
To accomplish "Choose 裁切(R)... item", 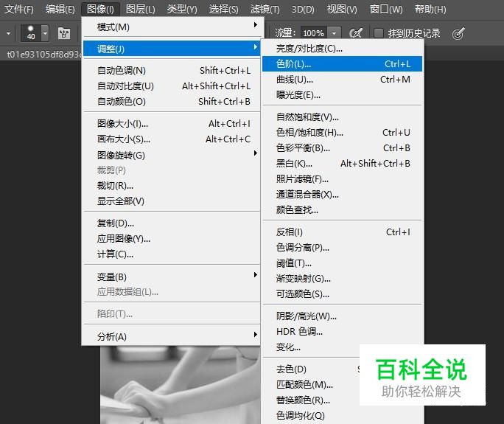I will [171, 186].
